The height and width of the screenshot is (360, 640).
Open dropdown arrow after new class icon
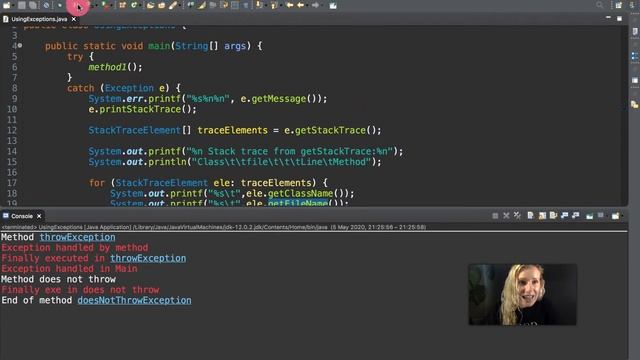tap(140, 5)
